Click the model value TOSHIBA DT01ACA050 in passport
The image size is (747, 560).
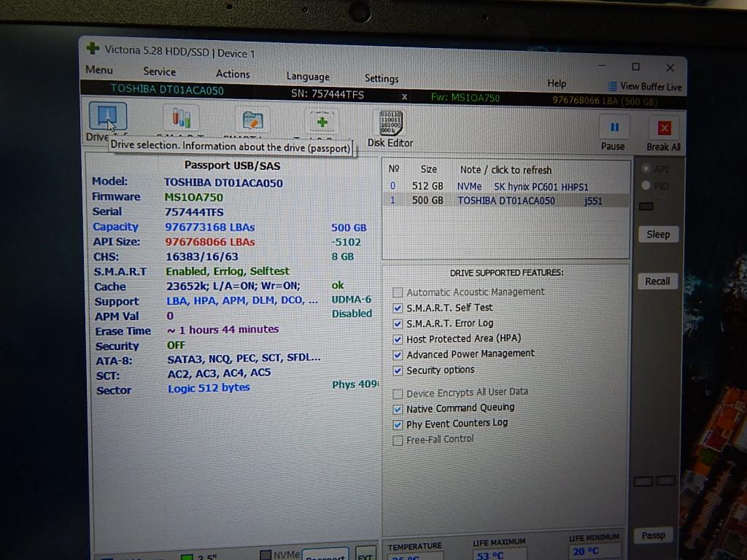(x=223, y=183)
